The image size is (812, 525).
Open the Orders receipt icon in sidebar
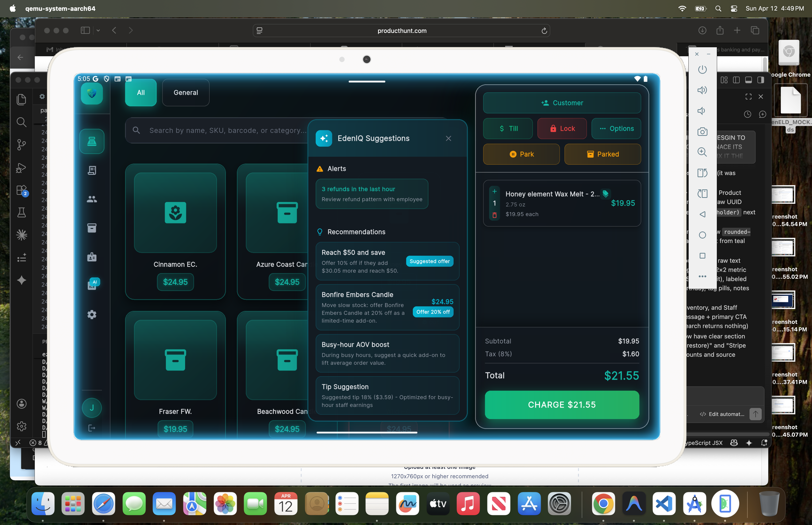click(x=92, y=170)
